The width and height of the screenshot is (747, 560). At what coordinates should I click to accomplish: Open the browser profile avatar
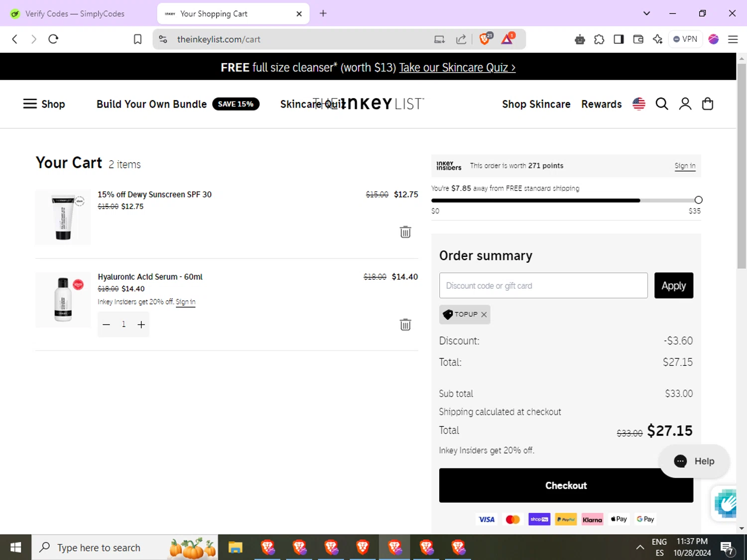point(713,39)
